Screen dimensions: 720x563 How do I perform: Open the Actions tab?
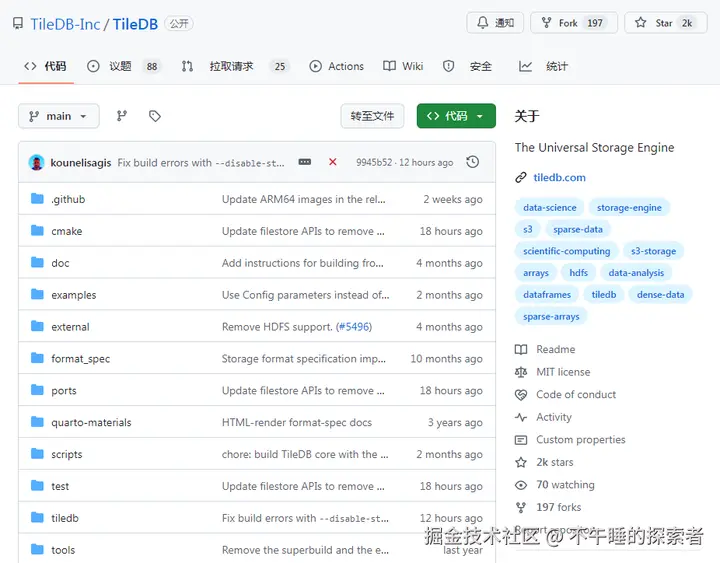coord(337,67)
